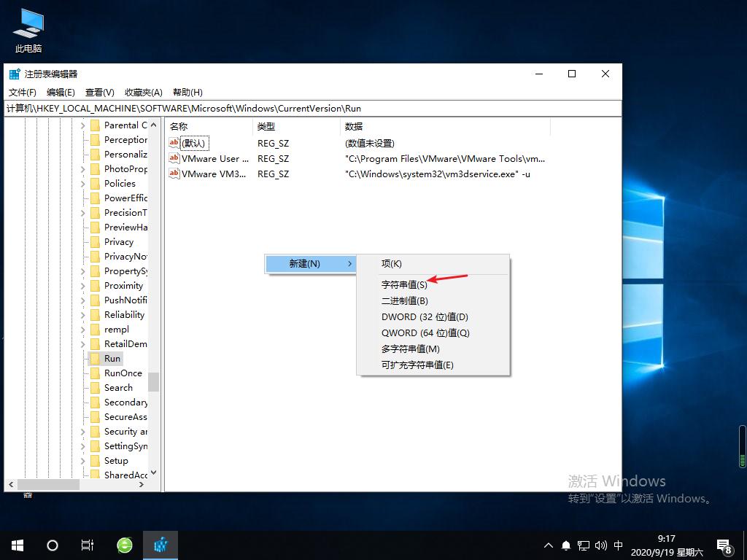Screen dimensions: 747x560
Task: Choose 项(K) to create a new subkey
Action: point(392,263)
